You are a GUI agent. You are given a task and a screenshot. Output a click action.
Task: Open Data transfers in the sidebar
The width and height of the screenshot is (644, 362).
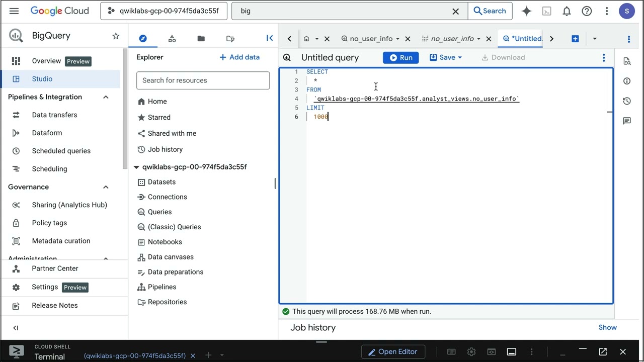(54, 115)
